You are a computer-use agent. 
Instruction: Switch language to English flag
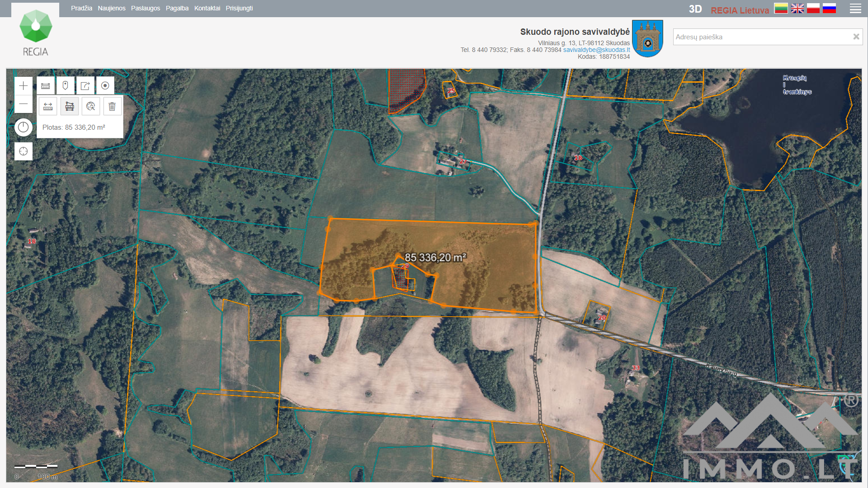tap(797, 8)
